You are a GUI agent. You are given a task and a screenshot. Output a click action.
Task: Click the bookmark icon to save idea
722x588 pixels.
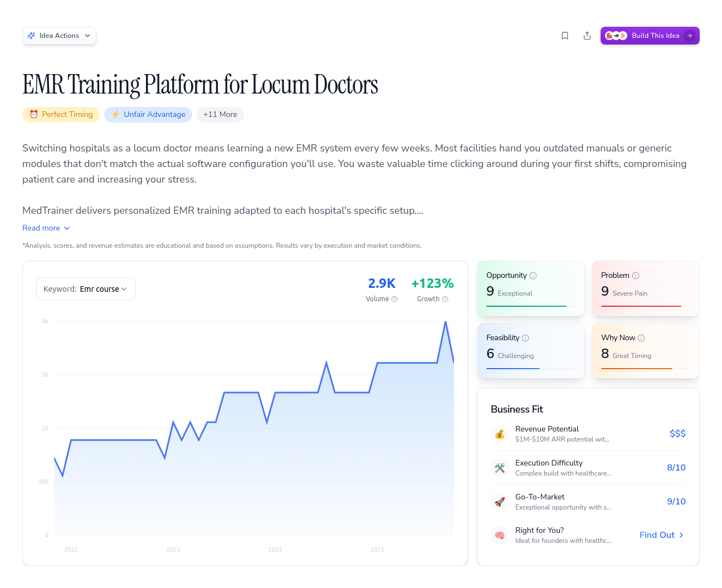565,36
